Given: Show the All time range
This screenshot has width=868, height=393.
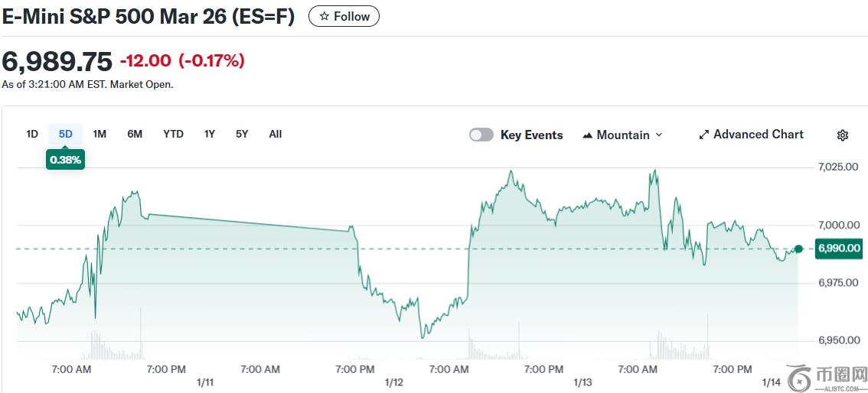Looking at the screenshot, I should click(x=276, y=134).
